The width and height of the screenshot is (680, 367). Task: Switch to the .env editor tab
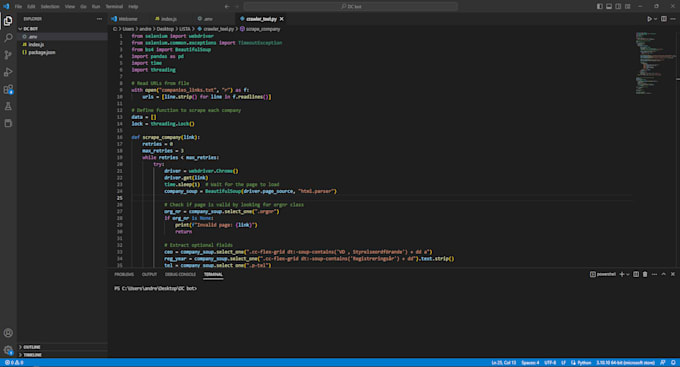click(208, 19)
